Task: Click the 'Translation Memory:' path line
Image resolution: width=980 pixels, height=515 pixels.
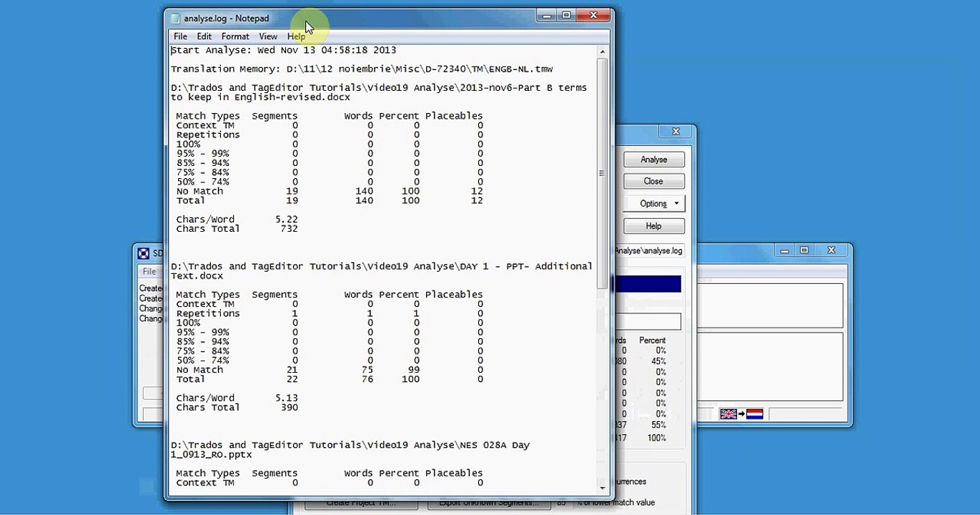Action: point(362,69)
